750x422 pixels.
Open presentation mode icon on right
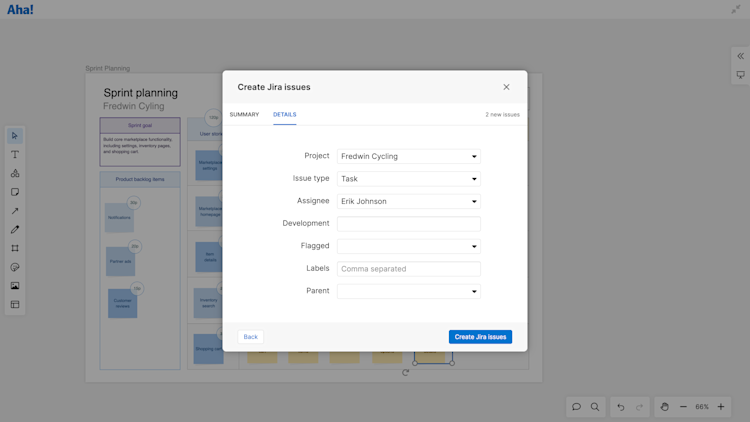pos(740,75)
